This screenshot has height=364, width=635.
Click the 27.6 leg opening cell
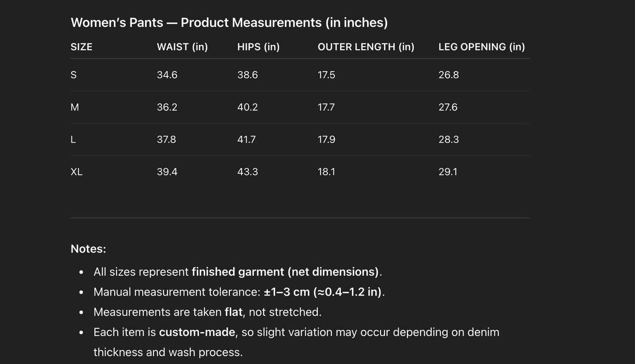(448, 107)
